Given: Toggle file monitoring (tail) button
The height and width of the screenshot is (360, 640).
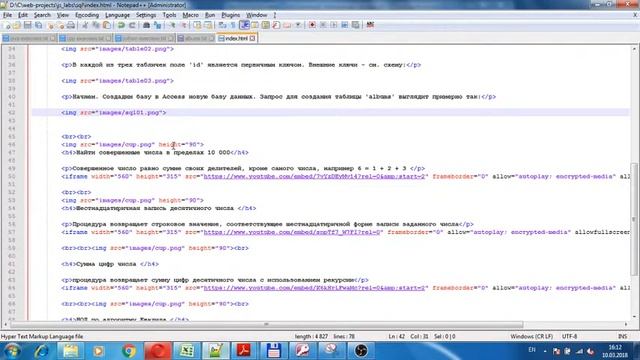Looking at the screenshot, I should tap(298, 25).
